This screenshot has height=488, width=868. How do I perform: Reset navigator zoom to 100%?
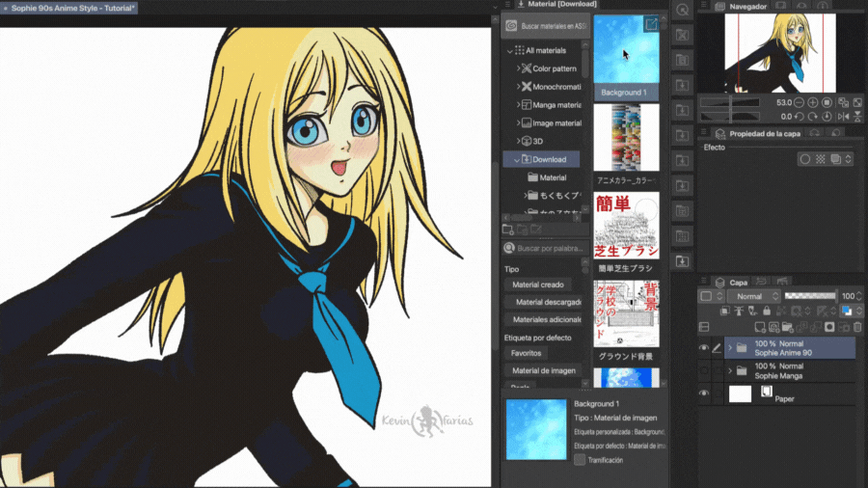[x=827, y=102]
